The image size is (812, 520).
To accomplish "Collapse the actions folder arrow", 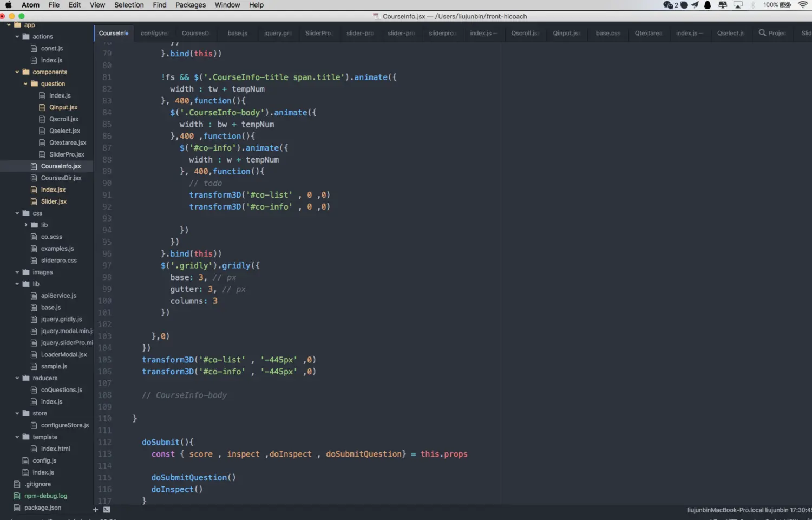I will point(17,37).
